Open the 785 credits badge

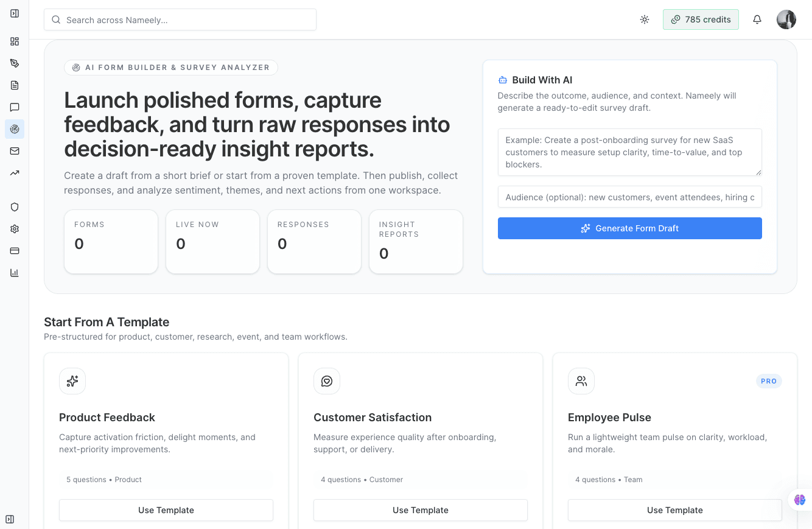pos(701,19)
